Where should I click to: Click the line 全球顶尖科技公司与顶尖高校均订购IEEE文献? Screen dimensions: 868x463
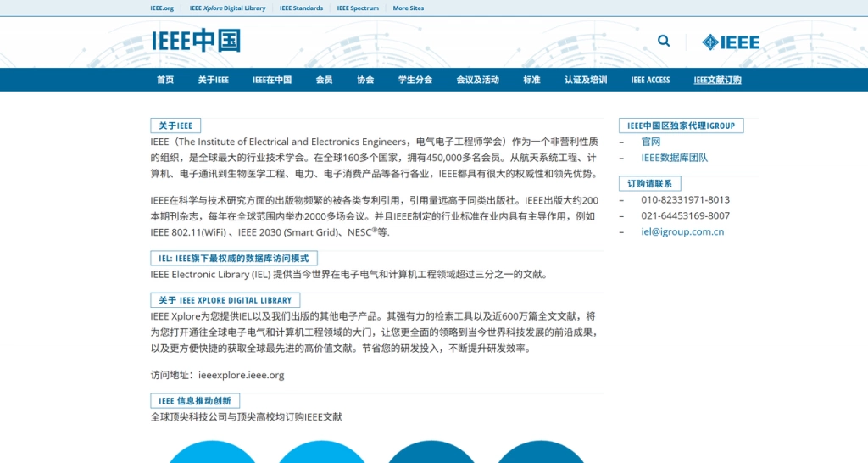pyautogui.click(x=247, y=417)
